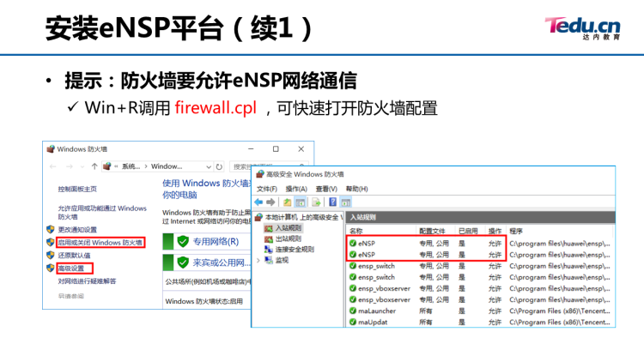
Task: Select the root node 本地计算机 上的高级安全
Action: click(302, 217)
